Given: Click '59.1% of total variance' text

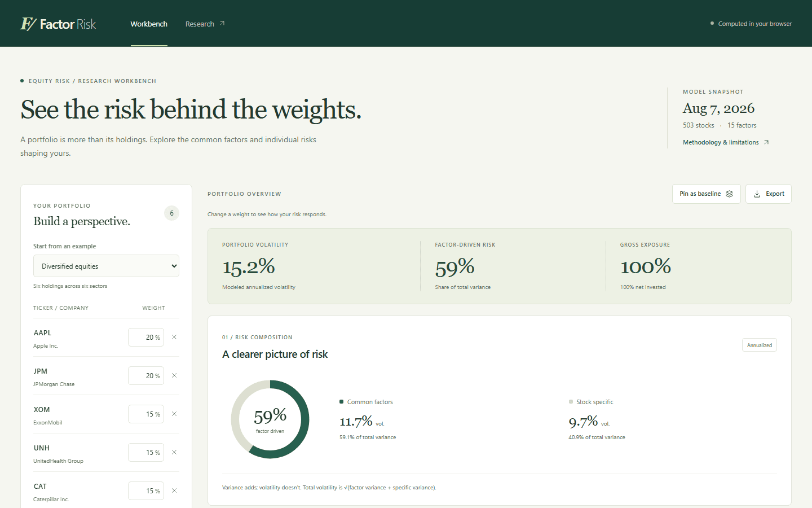Looking at the screenshot, I should tap(368, 437).
